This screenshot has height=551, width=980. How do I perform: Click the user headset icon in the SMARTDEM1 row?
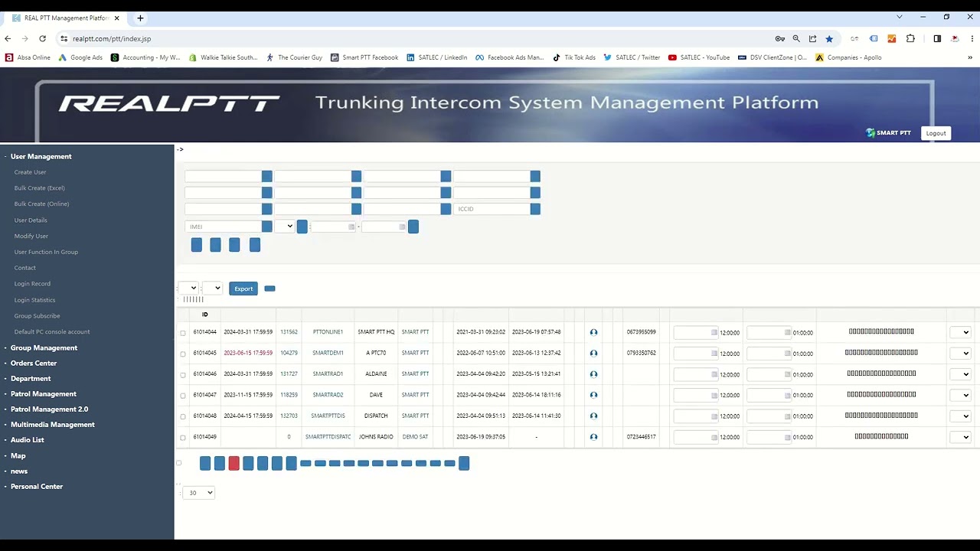[x=593, y=354]
